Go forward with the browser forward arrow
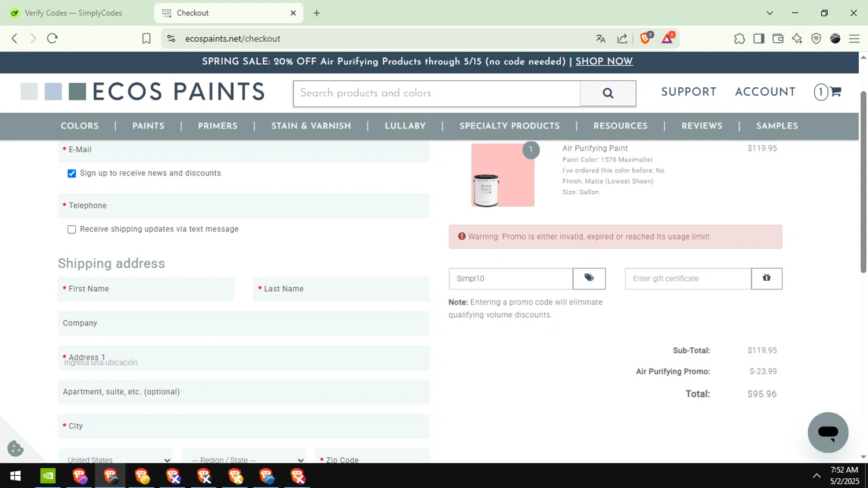This screenshot has height=488, width=868. coord(33,38)
